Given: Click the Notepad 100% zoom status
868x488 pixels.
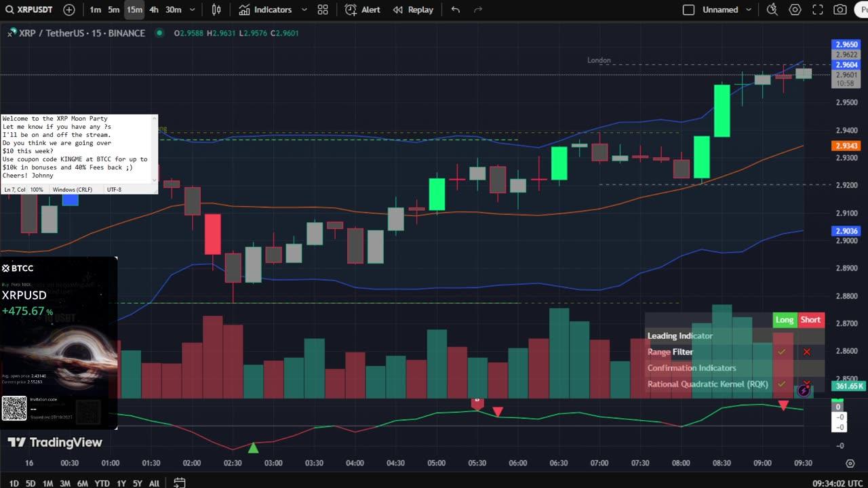Looking at the screenshot, I should point(37,190).
